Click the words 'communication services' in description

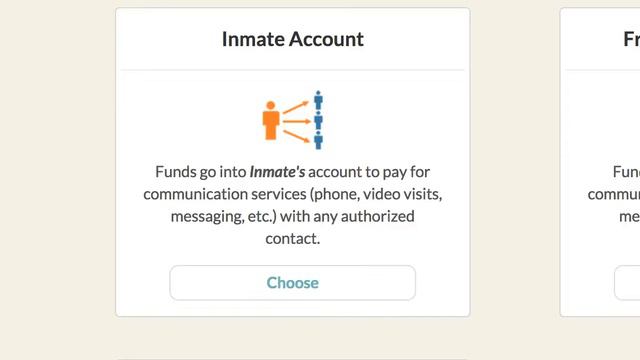[x=225, y=194]
